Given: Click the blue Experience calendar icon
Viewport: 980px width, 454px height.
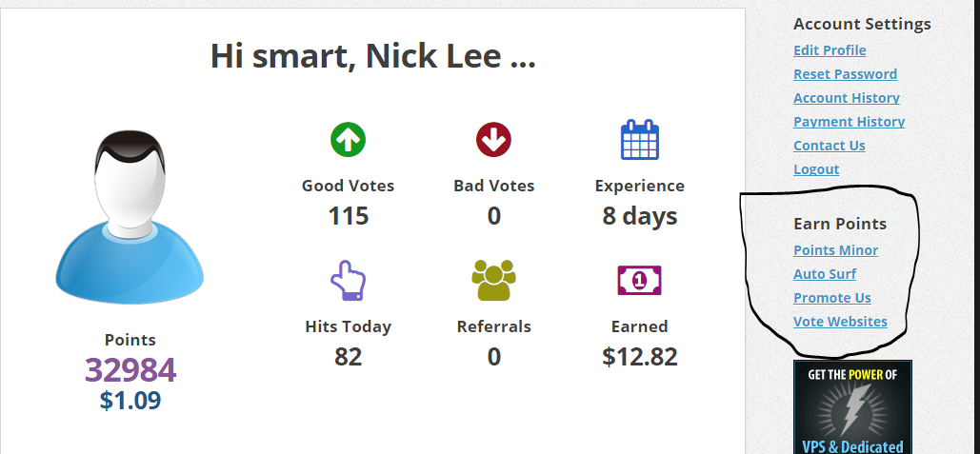Looking at the screenshot, I should click(x=640, y=140).
